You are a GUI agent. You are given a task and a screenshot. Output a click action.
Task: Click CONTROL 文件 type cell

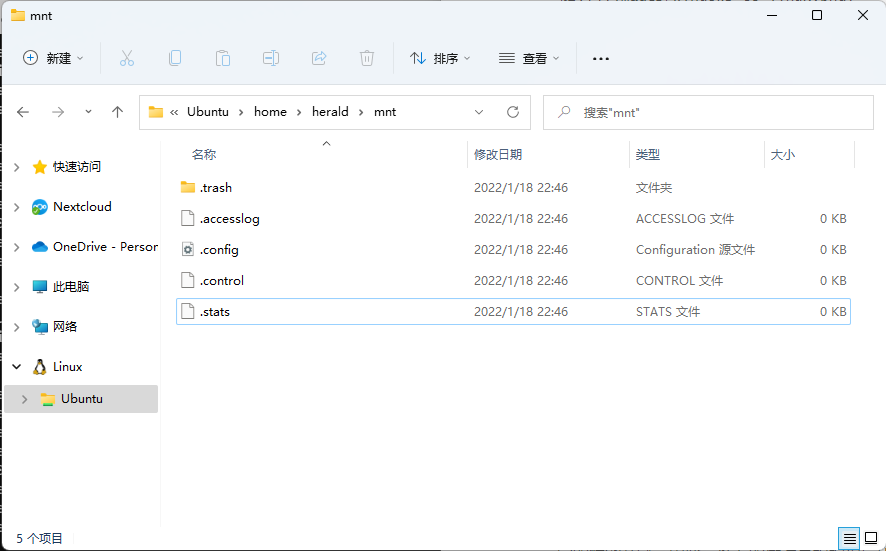(679, 281)
